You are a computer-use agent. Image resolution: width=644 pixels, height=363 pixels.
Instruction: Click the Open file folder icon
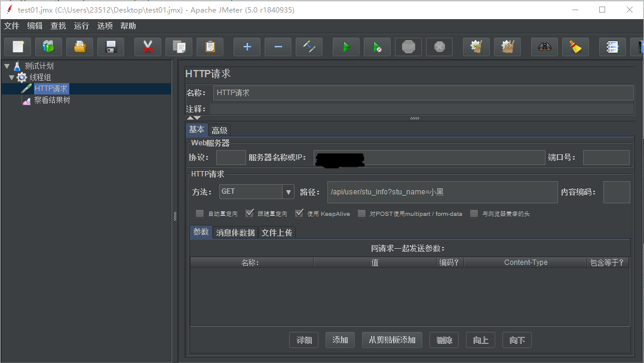point(79,47)
